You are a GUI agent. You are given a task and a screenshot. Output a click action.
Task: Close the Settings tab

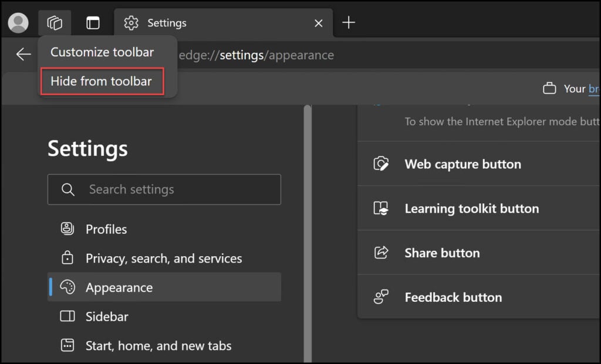tap(319, 23)
